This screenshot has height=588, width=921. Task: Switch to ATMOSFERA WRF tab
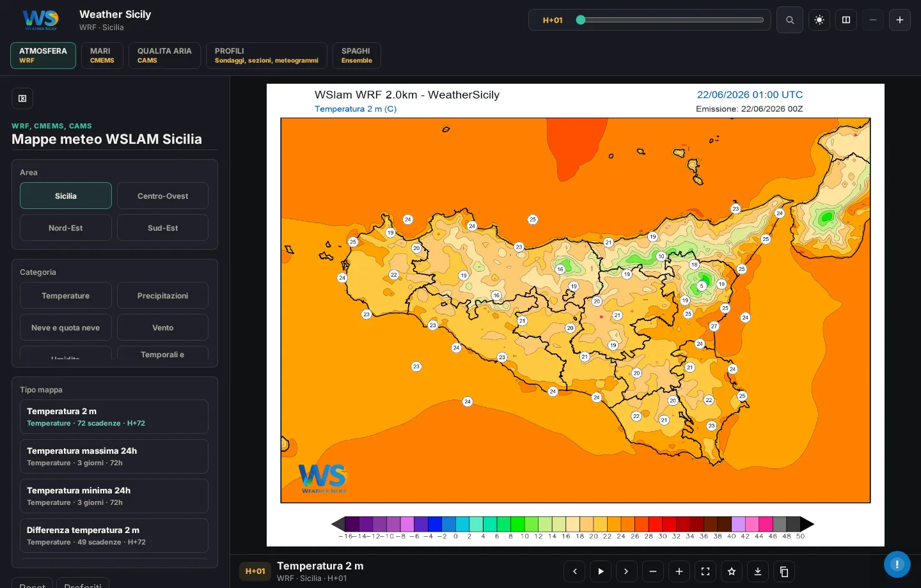point(43,56)
